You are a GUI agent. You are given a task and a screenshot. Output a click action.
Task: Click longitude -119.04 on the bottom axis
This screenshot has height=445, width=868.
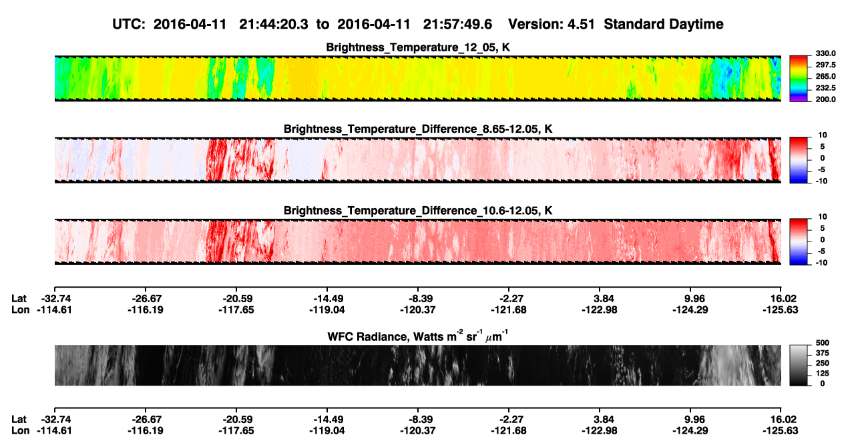pyautogui.click(x=327, y=430)
